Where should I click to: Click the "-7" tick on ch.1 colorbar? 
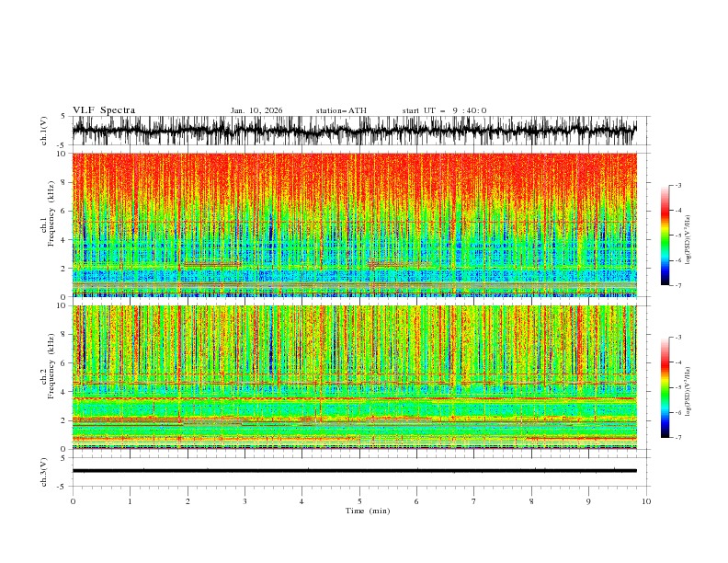[x=677, y=285]
